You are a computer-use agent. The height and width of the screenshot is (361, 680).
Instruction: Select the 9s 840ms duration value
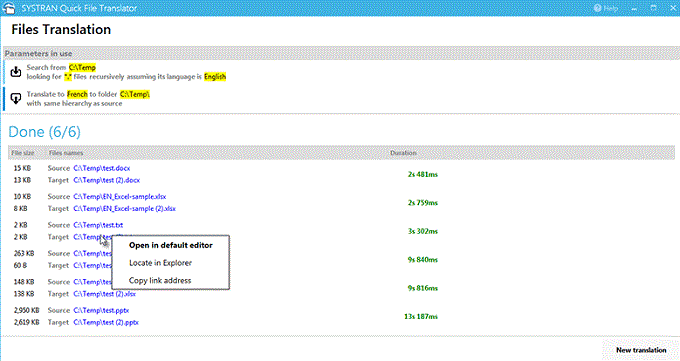point(423,259)
